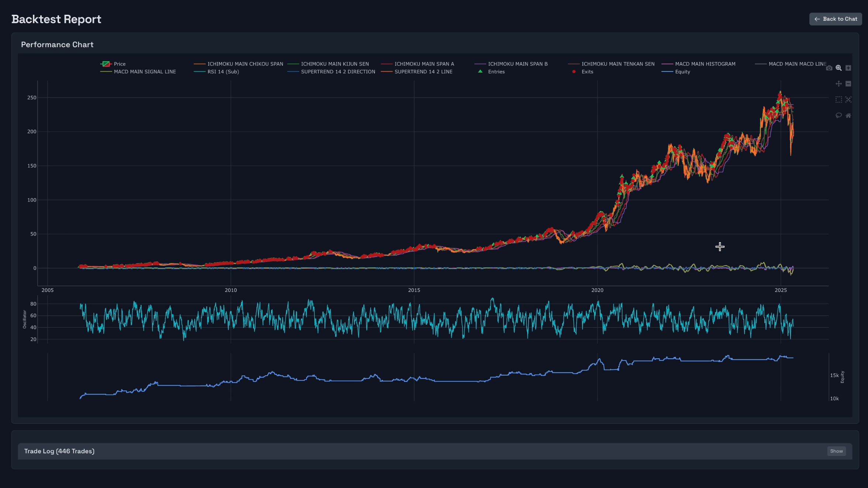Click the Autoscale expand-arrows icon
This screenshot has width=868, height=488.
click(x=848, y=100)
